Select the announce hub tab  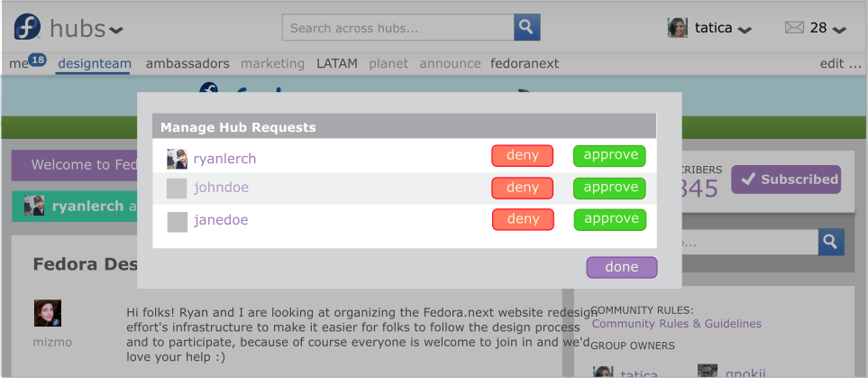[x=450, y=64]
